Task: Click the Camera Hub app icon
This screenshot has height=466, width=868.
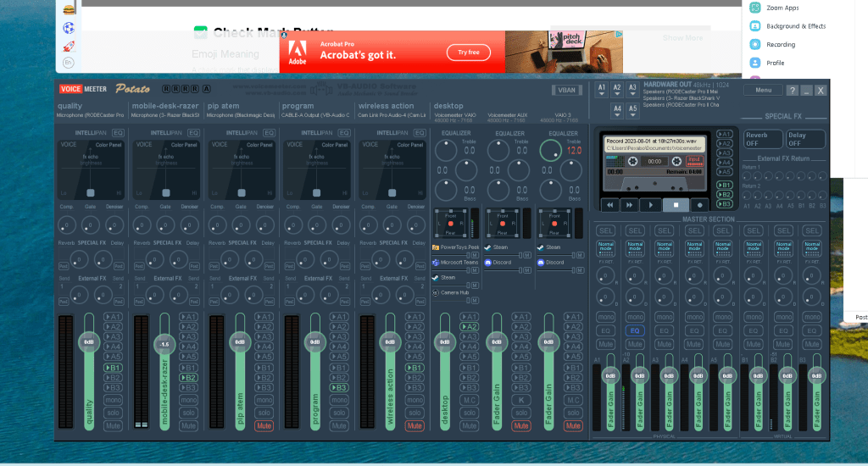Action: click(x=436, y=292)
